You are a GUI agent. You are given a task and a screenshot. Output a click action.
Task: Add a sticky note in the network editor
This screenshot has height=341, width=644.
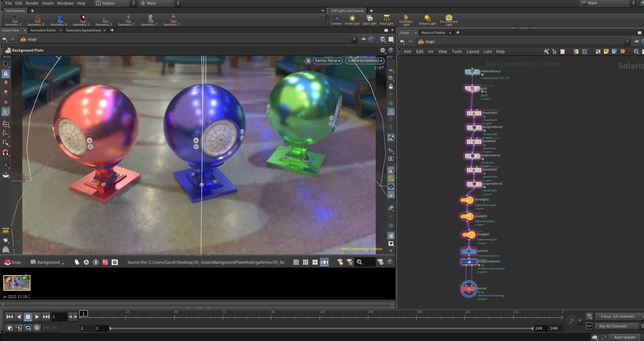click(606, 51)
